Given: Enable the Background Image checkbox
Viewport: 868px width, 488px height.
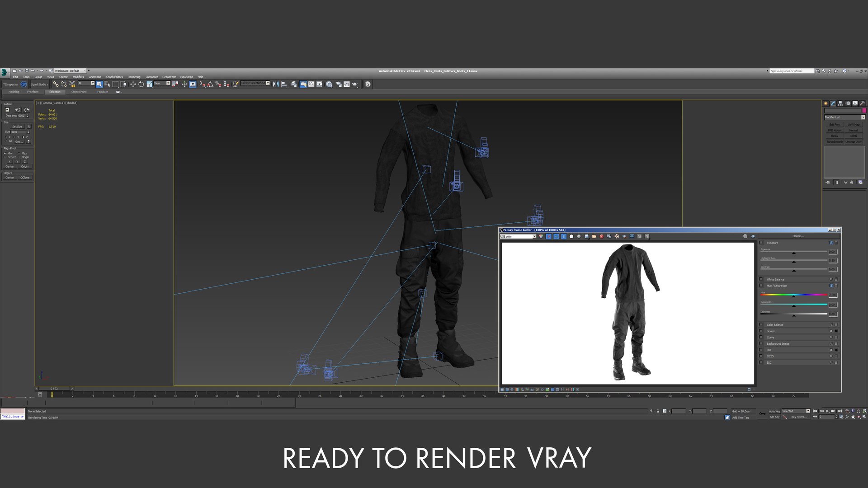Looking at the screenshot, I should click(x=761, y=343).
